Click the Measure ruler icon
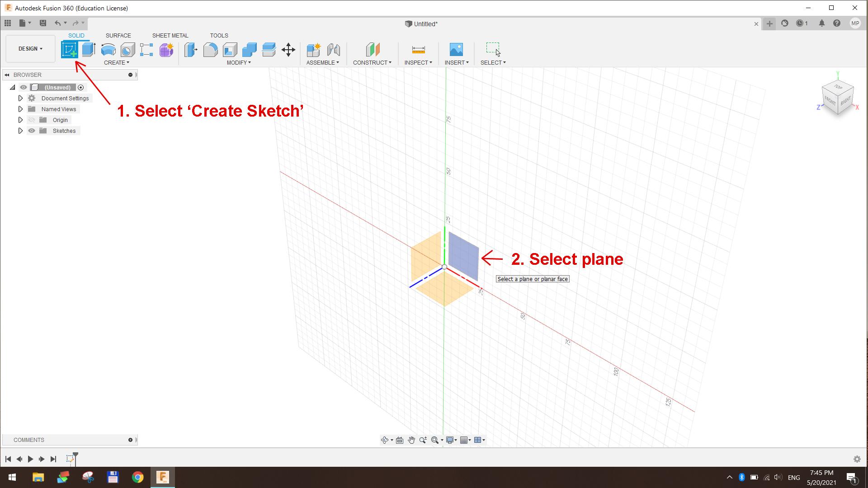 [x=418, y=49]
